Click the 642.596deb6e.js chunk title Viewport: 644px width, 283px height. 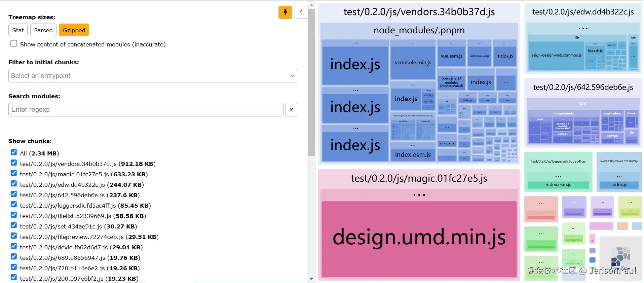tap(583, 87)
